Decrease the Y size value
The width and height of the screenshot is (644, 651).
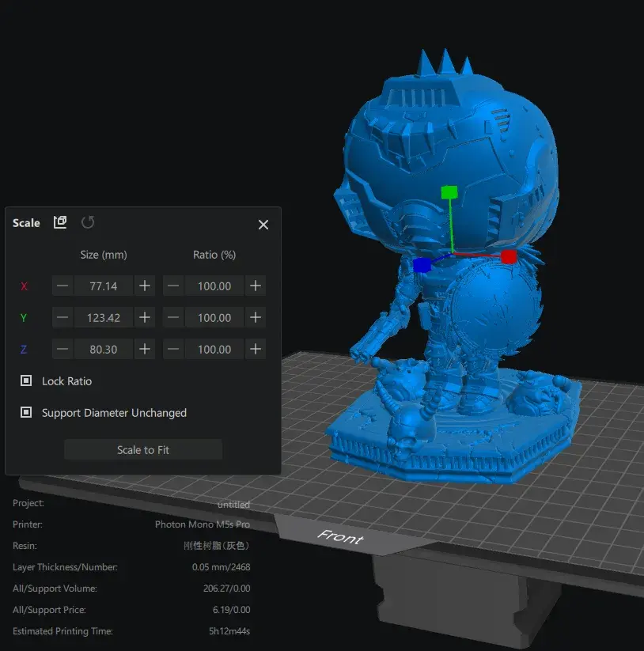coord(63,318)
